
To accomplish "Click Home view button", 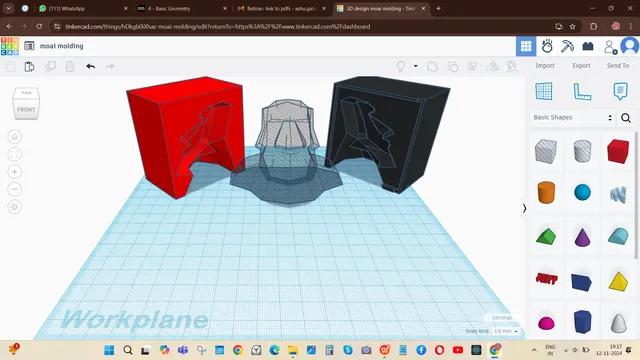I will 15,137.
